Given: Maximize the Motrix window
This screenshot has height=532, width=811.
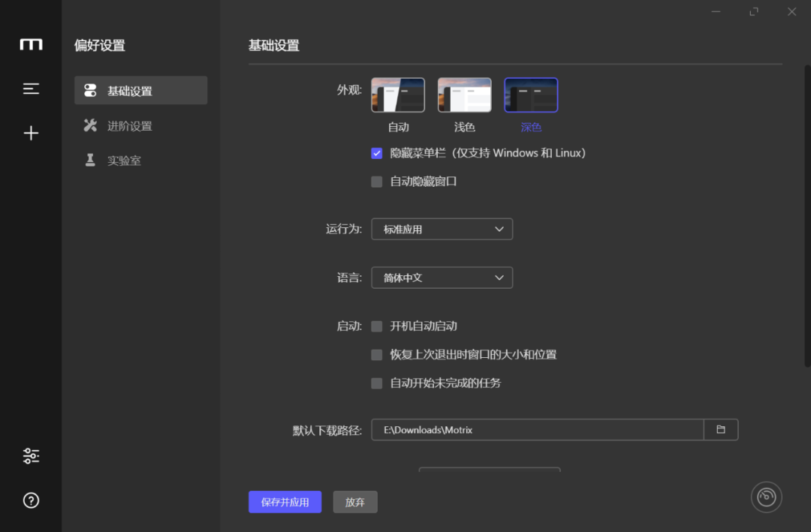Looking at the screenshot, I should [754, 11].
